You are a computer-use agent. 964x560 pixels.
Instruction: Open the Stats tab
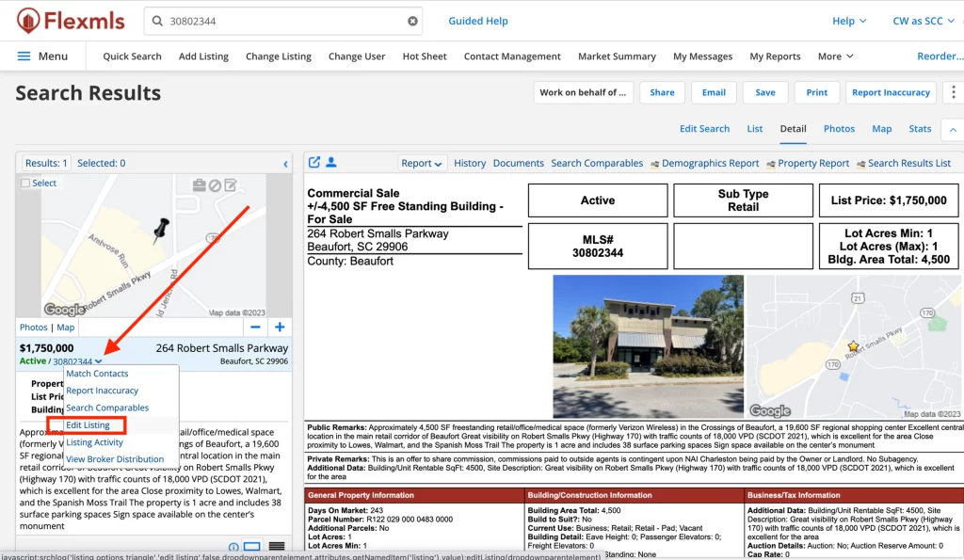coord(920,129)
